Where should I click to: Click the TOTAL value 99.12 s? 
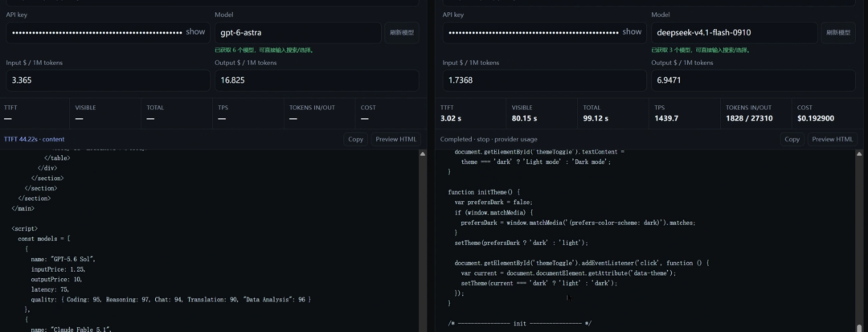tap(596, 118)
